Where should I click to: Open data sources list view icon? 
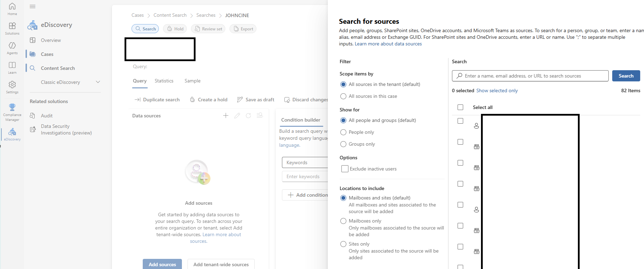coord(260,116)
